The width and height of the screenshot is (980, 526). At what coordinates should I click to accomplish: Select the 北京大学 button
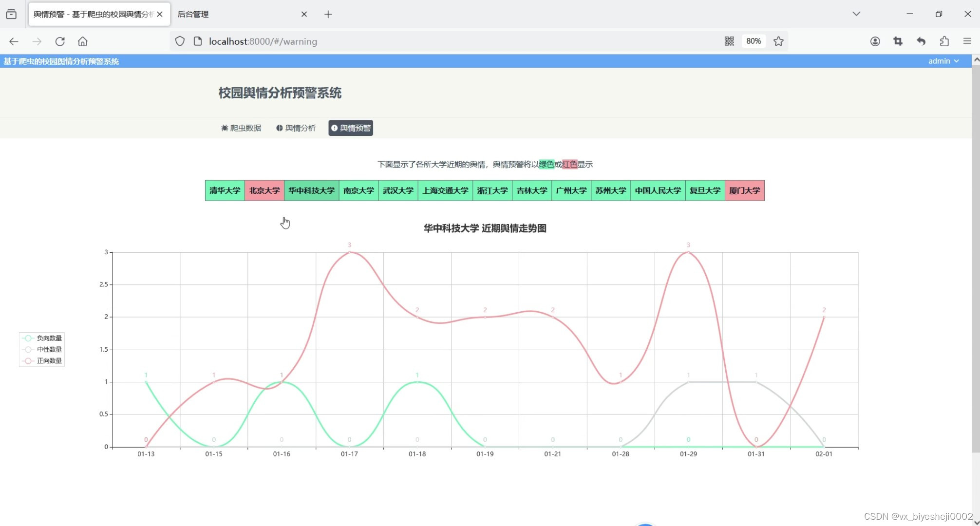264,190
